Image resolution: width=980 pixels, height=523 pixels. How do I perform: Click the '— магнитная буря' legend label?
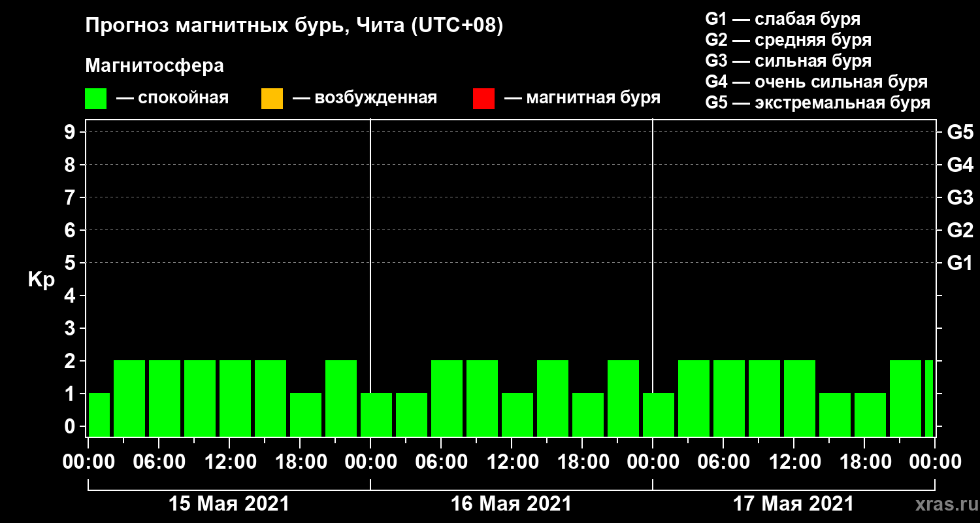coord(582,98)
